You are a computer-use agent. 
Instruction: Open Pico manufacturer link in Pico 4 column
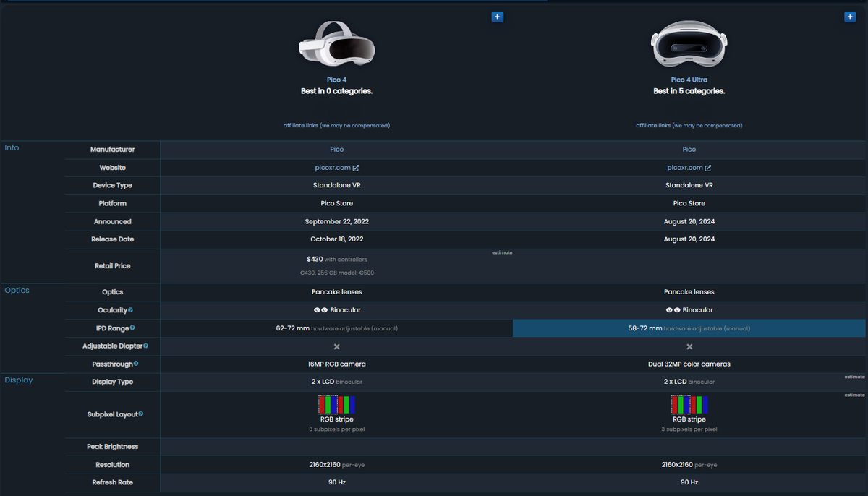pyautogui.click(x=336, y=150)
